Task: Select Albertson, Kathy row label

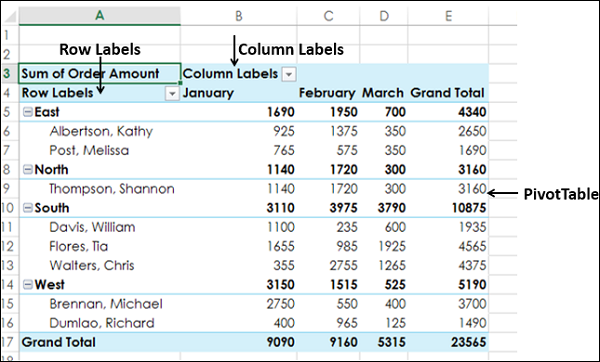Action: tap(101, 131)
